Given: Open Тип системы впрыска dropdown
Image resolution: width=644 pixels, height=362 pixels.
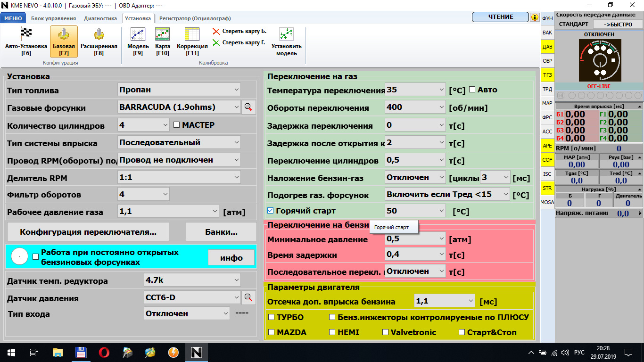Looking at the screenshot, I should tap(179, 142).
